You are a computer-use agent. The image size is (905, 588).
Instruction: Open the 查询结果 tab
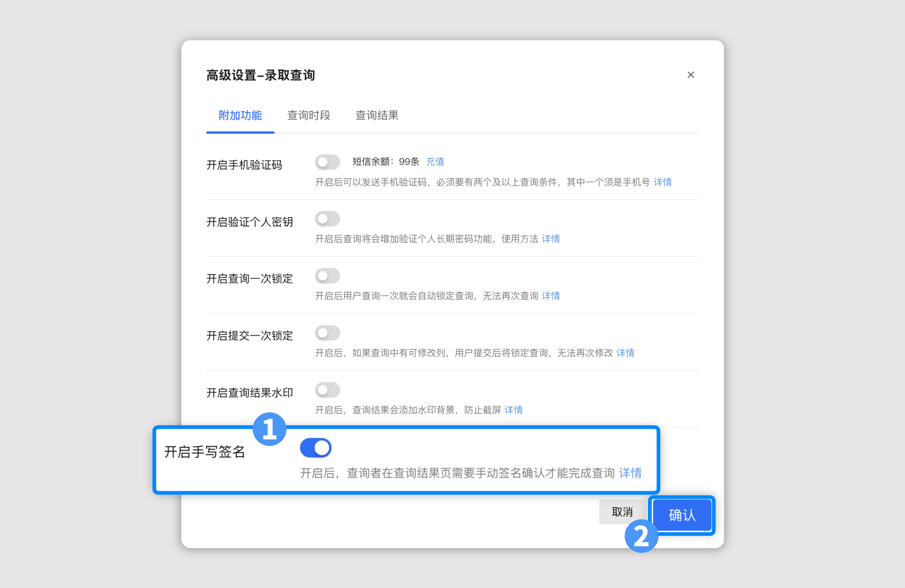(x=377, y=115)
